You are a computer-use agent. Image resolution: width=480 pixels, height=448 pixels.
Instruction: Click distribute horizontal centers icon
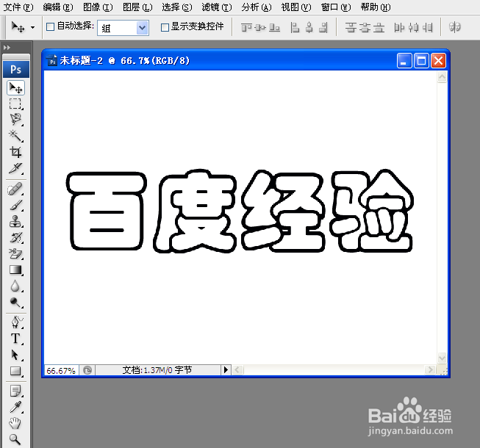tap(413, 28)
